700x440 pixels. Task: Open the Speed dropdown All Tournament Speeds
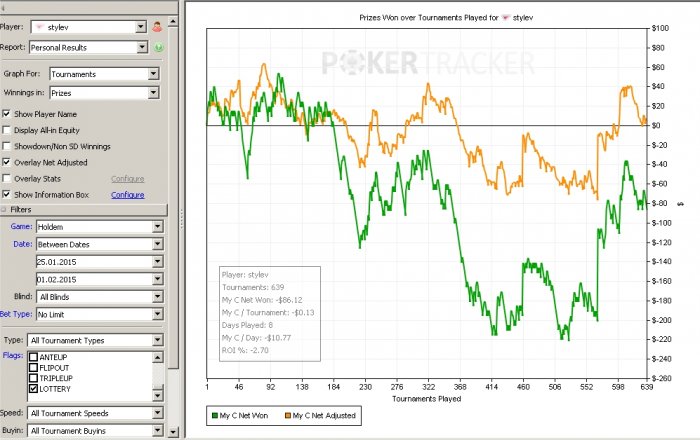click(96, 413)
